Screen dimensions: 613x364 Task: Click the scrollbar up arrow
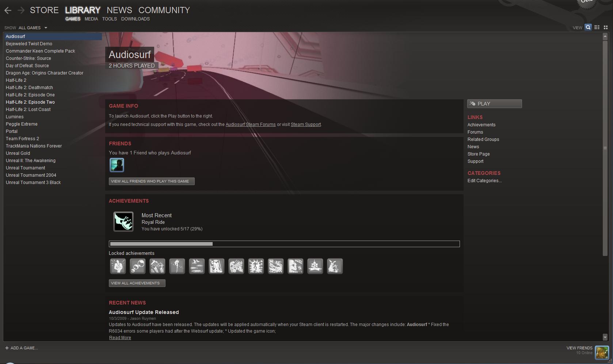[x=605, y=36]
